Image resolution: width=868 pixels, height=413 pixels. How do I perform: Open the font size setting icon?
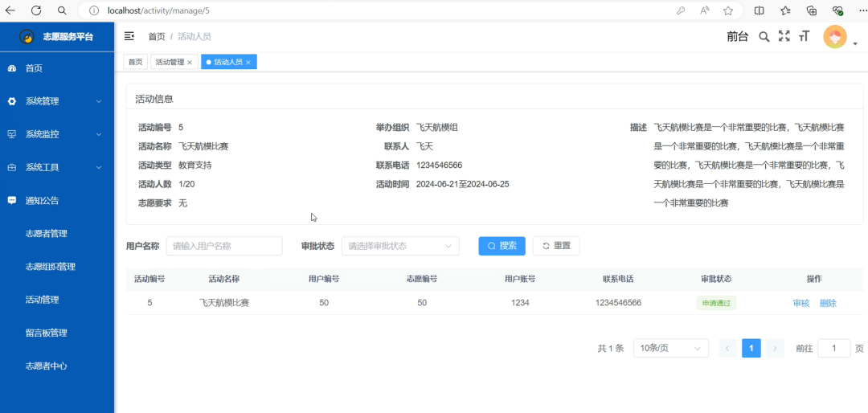804,36
